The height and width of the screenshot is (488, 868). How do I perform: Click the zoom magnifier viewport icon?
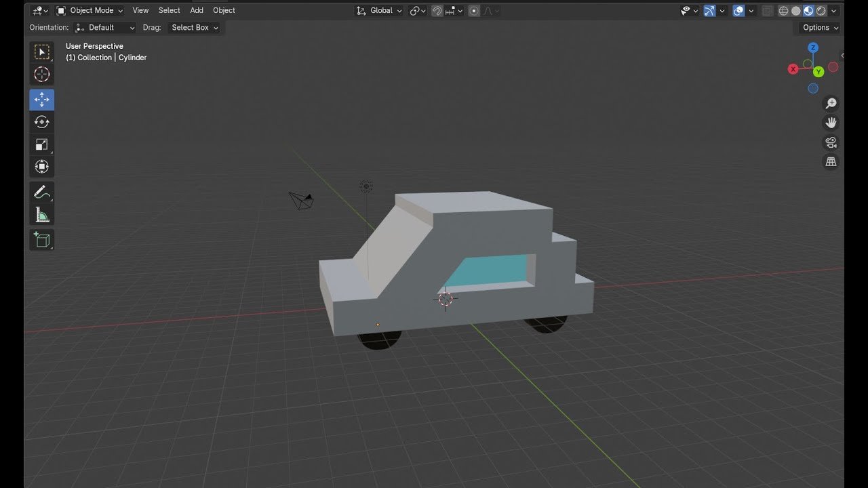click(x=831, y=103)
